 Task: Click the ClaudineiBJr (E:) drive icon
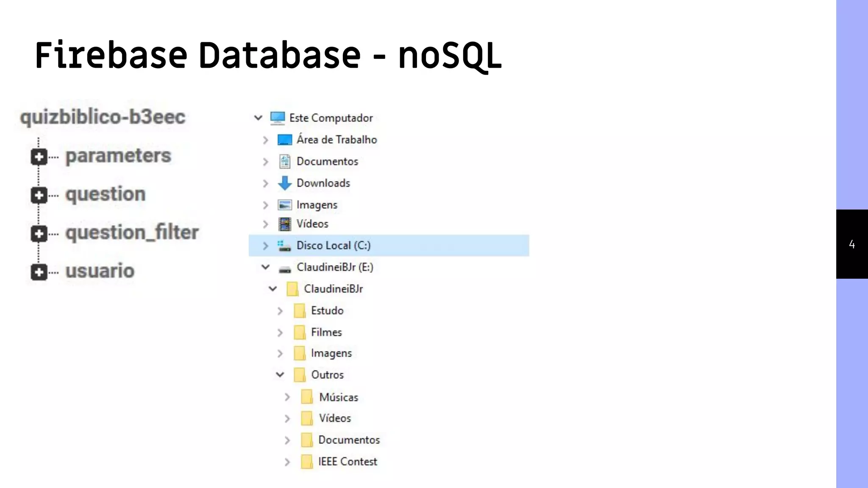285,269
